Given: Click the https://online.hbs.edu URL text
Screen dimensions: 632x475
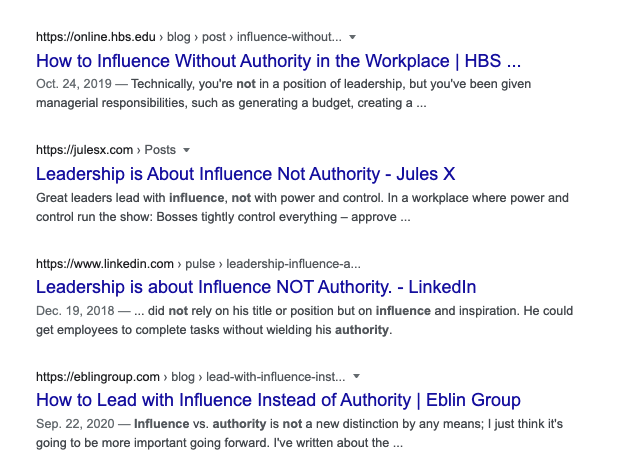Looking at the screenshot, I should coord(92,37).
